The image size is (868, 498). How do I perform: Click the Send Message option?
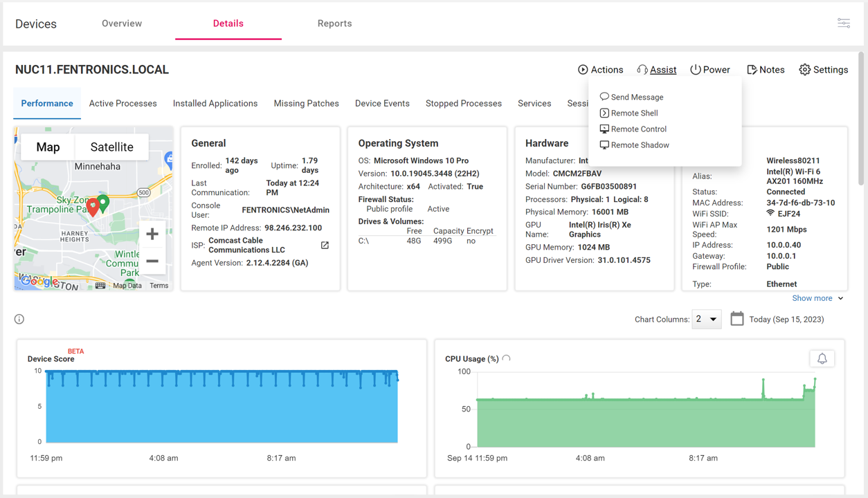[636, 98]
